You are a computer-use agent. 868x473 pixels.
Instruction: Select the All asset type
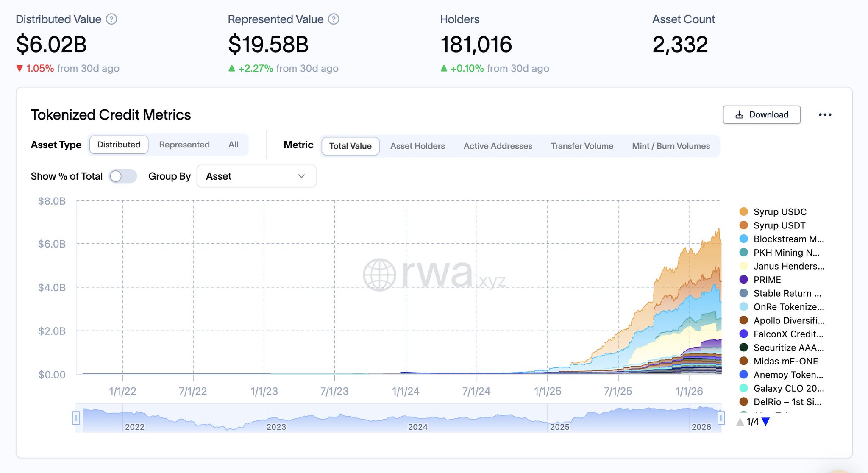click(234, 145)
